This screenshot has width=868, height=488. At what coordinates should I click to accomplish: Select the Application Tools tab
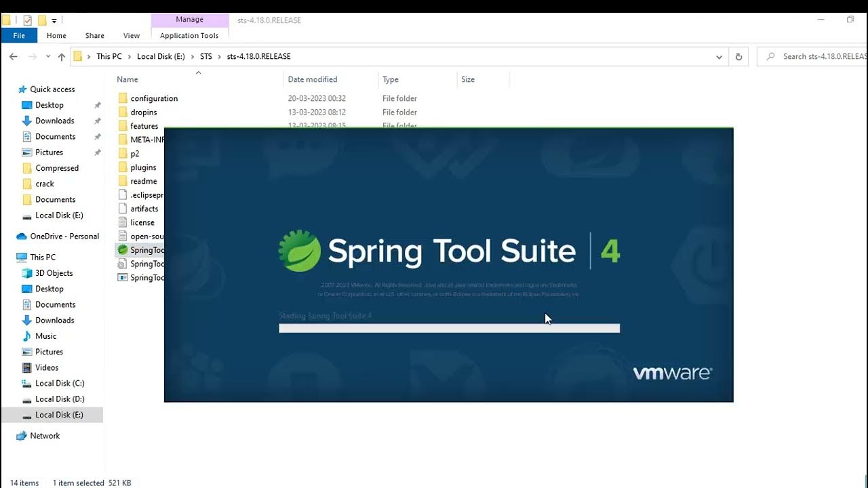point(189,35)
